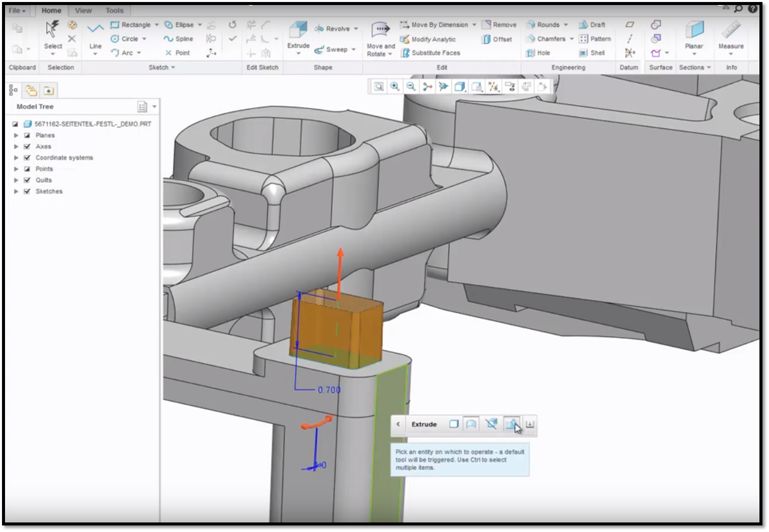Apply the Shell tool
Screen dimensions: 769x532
coord(592,53)
